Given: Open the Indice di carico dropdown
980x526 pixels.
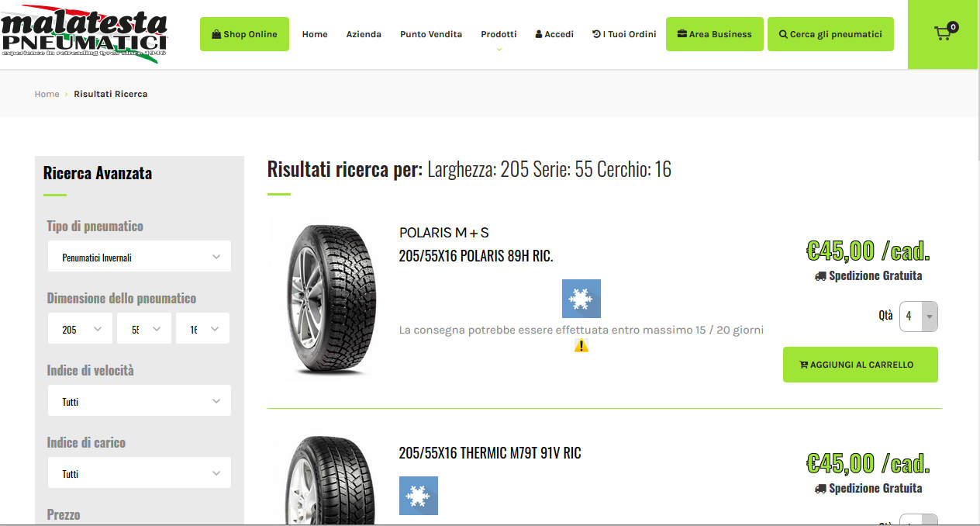Looking at the screenshot, I should pyautogui.click(x=140, y=473).
